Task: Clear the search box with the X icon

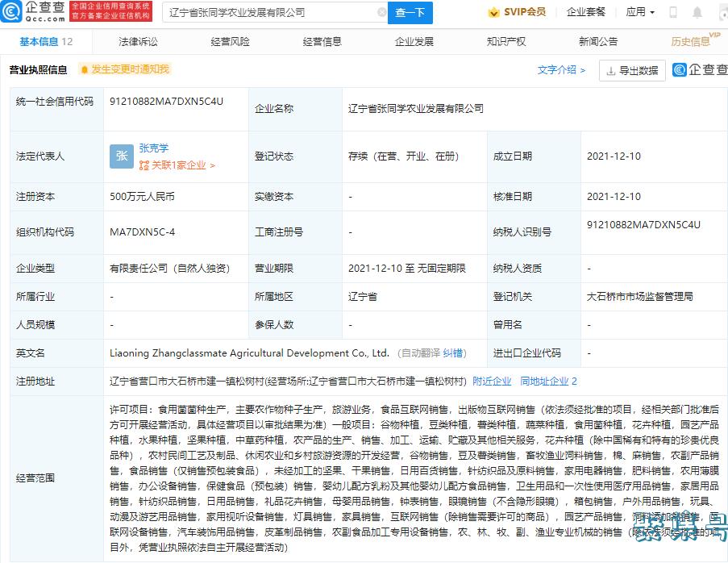Action: point(381,13)
